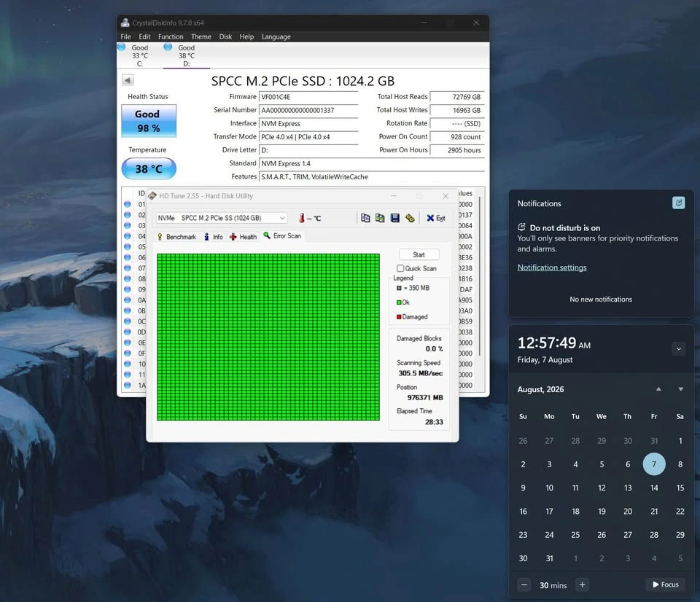Screen dimensions: 700x602
Task: Start a Focus session
Action: tap(666, 585)
